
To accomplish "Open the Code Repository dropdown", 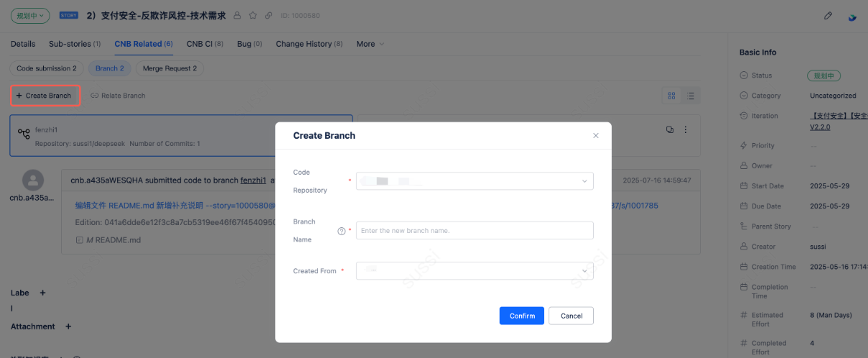I will click(x=475, y=181).
